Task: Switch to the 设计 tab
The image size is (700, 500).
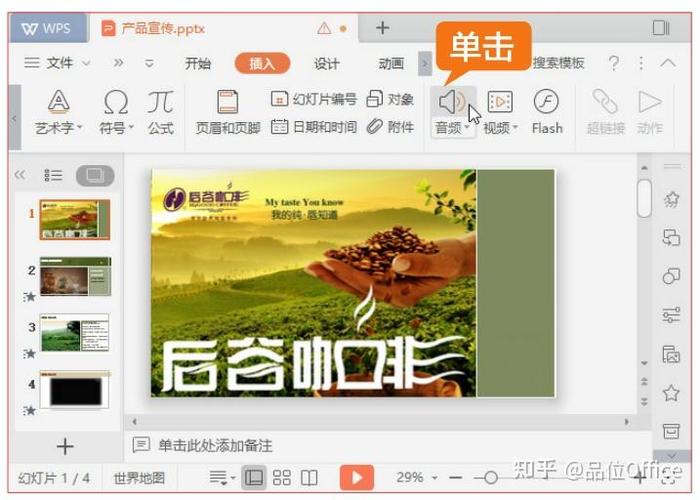Action: pos(327,63)
